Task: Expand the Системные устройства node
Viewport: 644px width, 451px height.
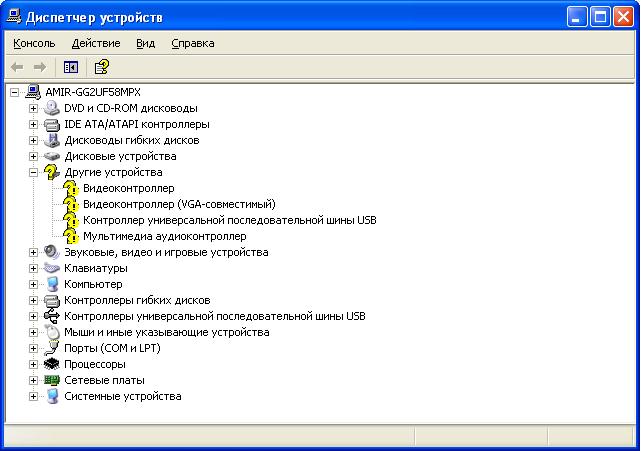Action: 33,396
